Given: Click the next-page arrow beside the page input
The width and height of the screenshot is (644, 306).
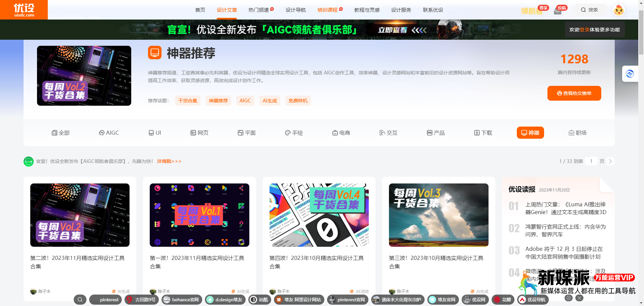Looking at the screenshot, I should (x=610, y=161).
